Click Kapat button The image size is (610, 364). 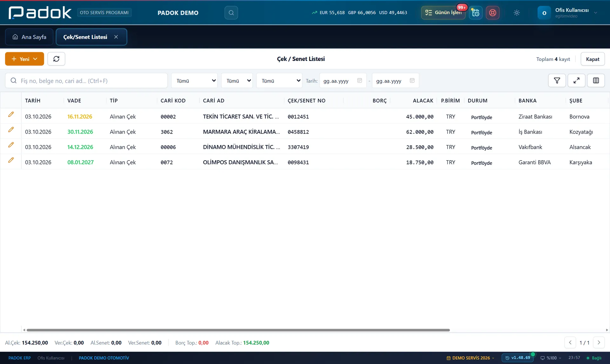593,59
